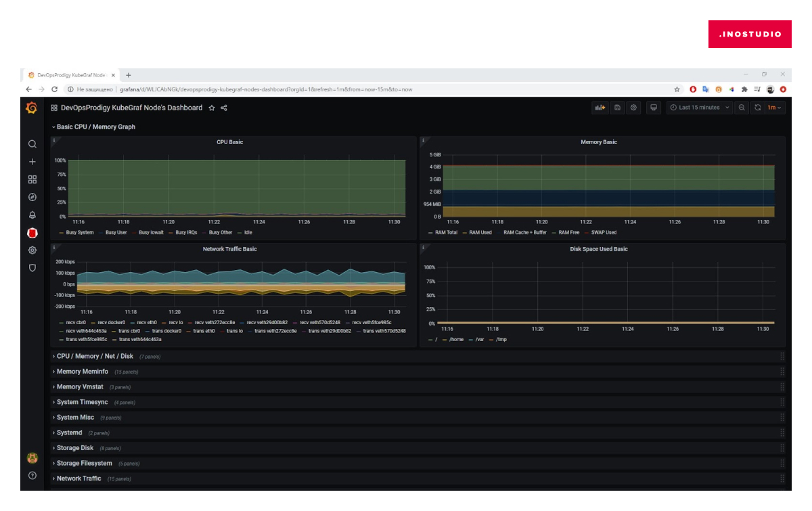The height and width of the screenshot is (511, 812).
Task: Open the dashboard grid icon beside title
Action: point(54,108)
